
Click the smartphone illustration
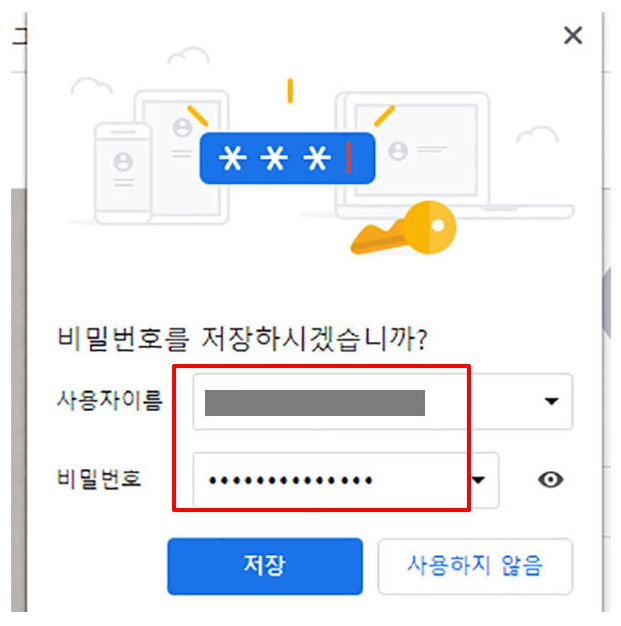point(123,174)
